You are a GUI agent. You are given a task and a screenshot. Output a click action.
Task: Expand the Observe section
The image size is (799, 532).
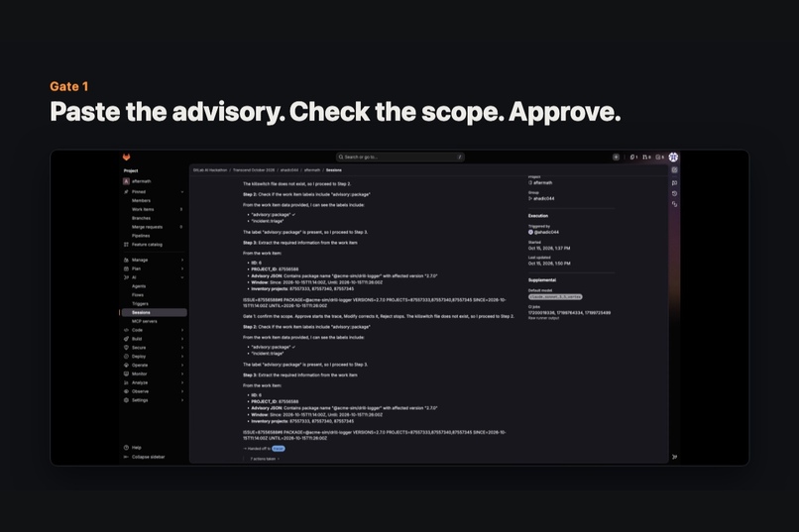[x=154, y=391]
